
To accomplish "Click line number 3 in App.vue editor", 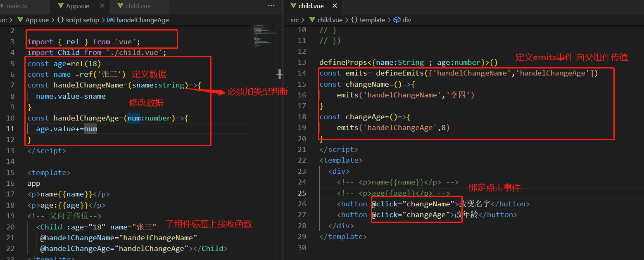I will point(12,42).
